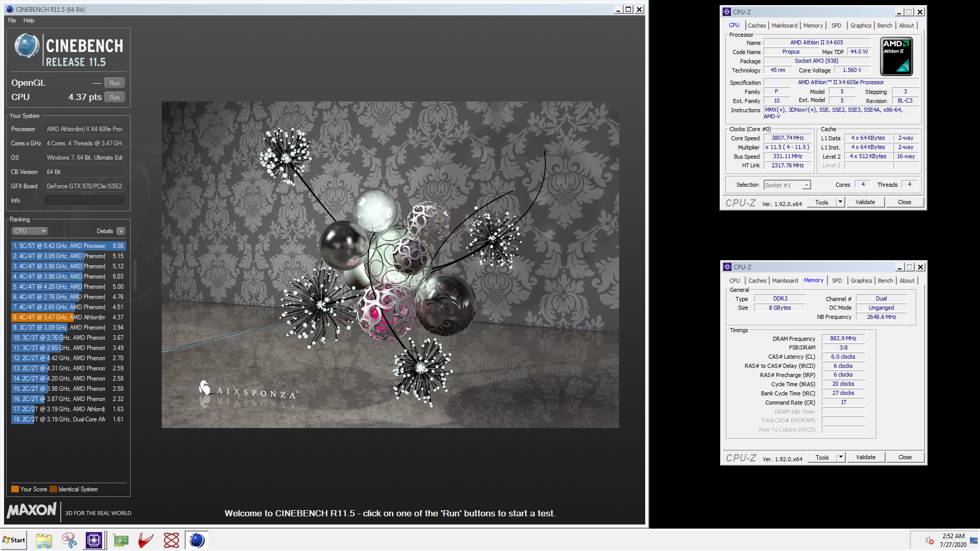This screenshot has height=551, width=980.
Task: Open Mainboard tab in lower CPU-Z window
Action: [785, 281]
